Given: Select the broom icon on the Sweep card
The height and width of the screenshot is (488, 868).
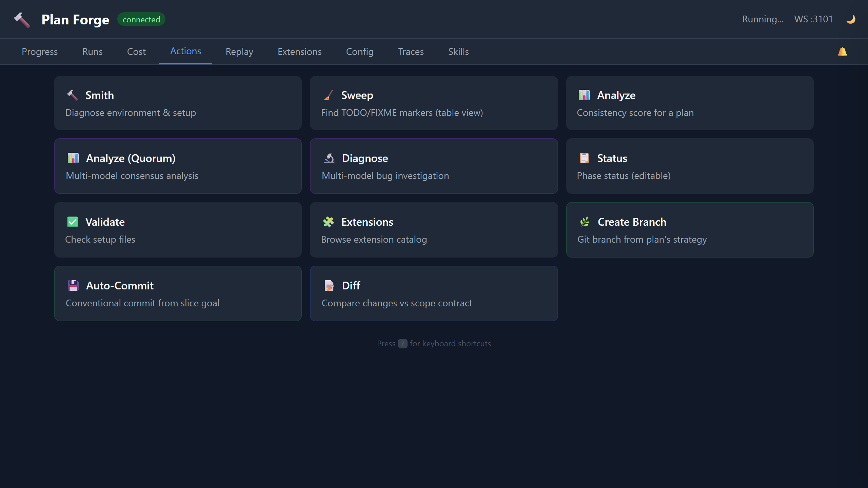Looking at the screenshot, I should pos(328,95).
